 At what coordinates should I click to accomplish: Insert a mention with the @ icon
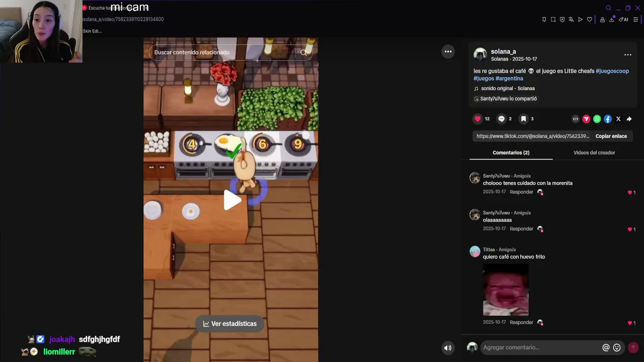coord(606,347)
